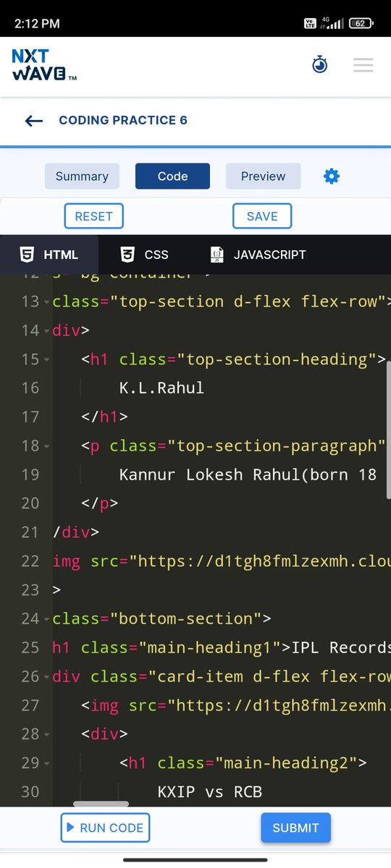The height and width of the screenshot is (868, 391).
Task: Collapse the code fold on line 28
Action: pyautogui.click(x=47, y=735)
